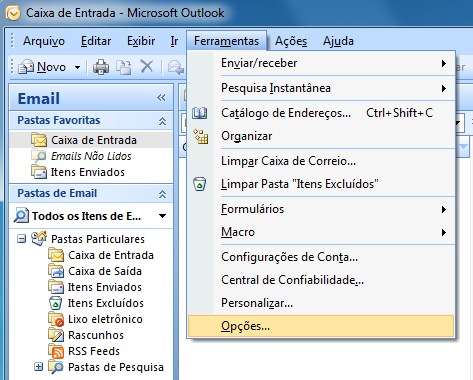
Task: Click the main toolbar drag handle
Action: pyautogui.click(x=12, y=67)
